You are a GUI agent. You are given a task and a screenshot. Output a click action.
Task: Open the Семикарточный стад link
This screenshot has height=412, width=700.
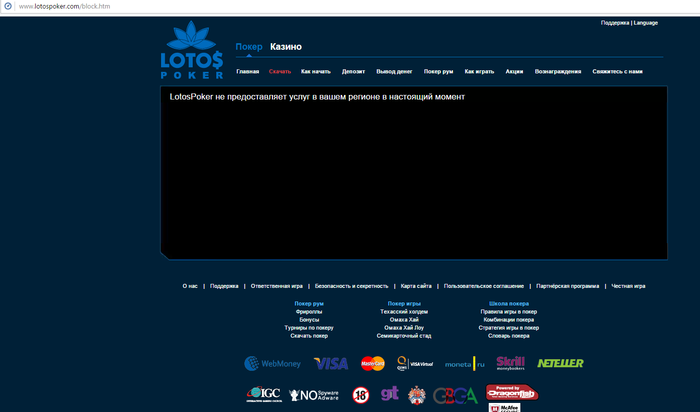point(404,336)
